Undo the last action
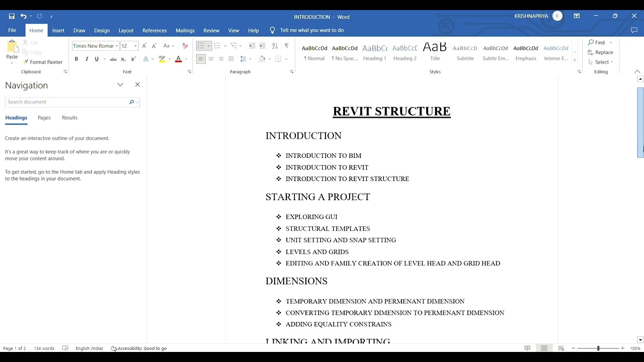 [23, 16]
